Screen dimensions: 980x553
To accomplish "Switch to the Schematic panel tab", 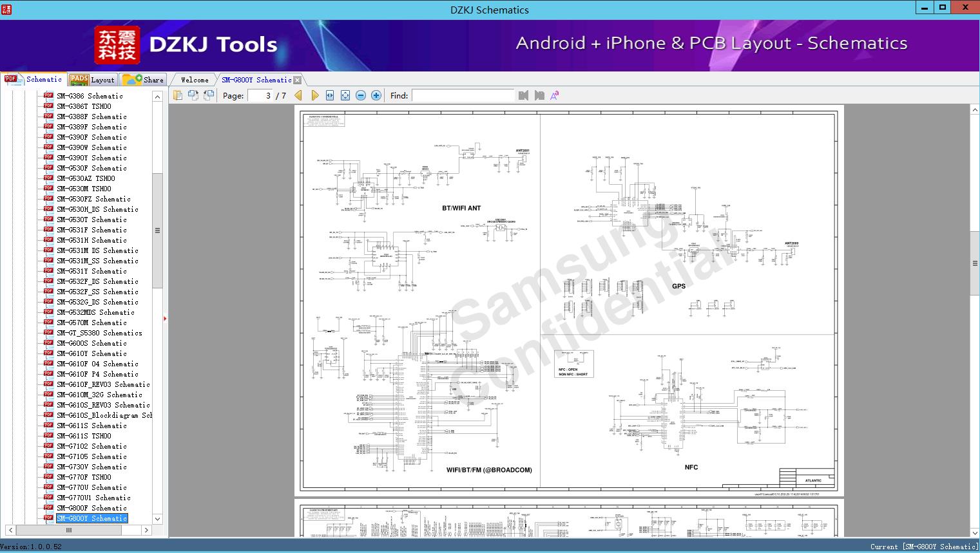I will click(x=34, y=79).
